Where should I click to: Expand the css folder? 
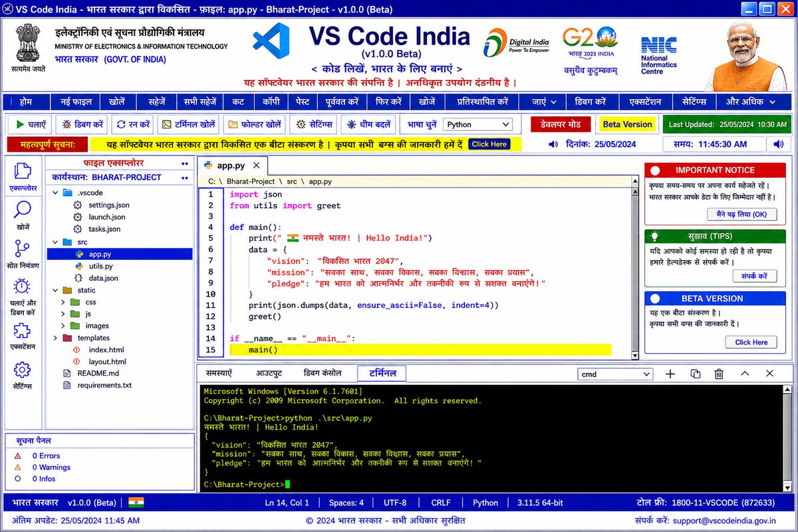tap(63, 302)
